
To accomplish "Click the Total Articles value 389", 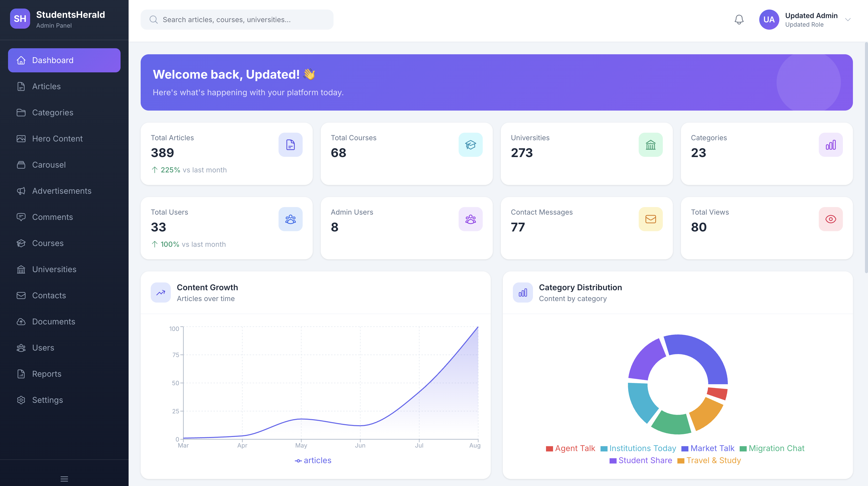I will click(162, 153).
